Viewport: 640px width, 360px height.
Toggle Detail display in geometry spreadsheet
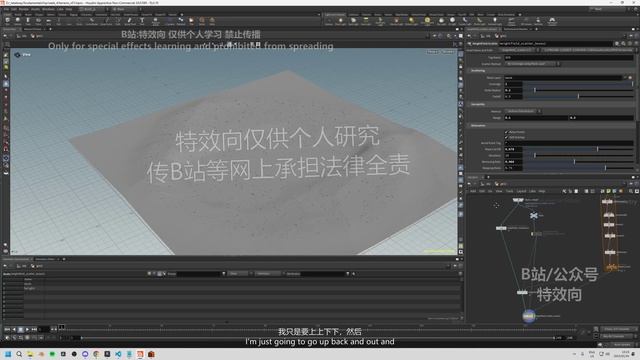point(164,273)
